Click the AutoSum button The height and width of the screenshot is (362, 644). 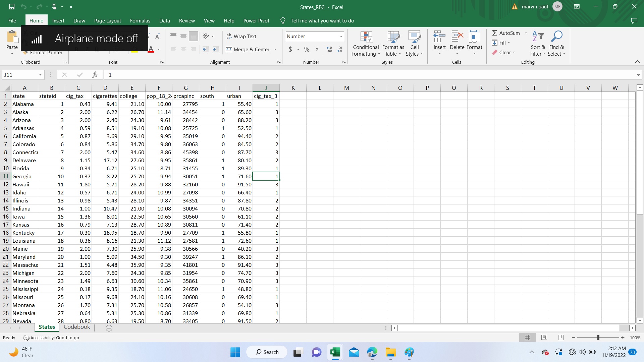pyautogui.click(x=506, y=33)
